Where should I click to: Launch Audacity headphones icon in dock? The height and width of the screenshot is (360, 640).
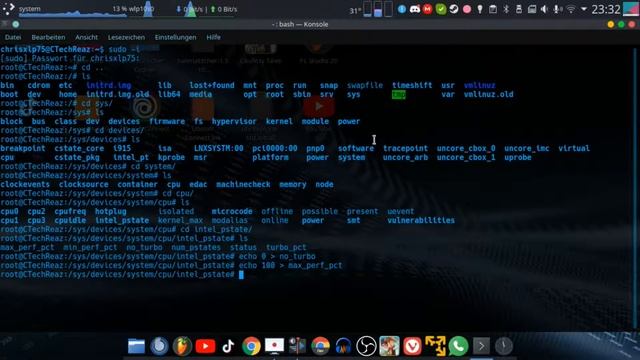pos(343,346)
